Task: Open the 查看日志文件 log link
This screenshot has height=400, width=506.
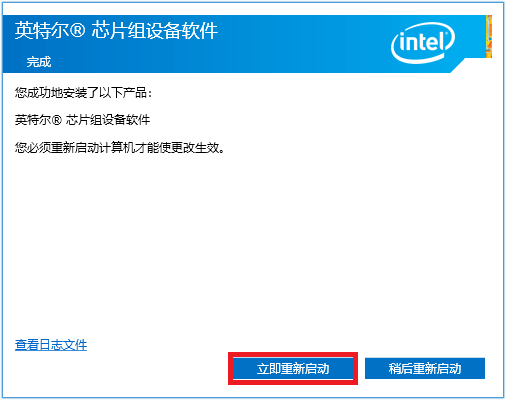Action: click(x=51, y=345)
